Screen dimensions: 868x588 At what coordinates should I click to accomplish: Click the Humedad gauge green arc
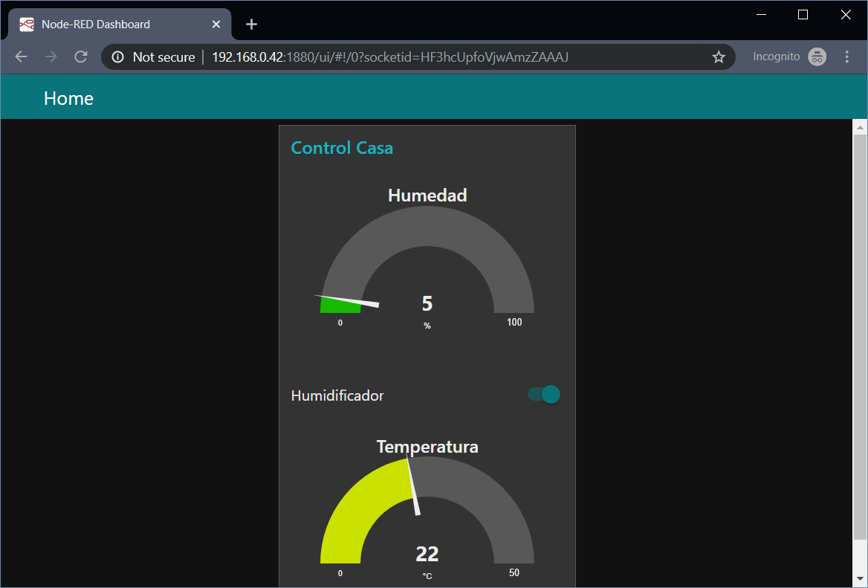tap(340, 305)
